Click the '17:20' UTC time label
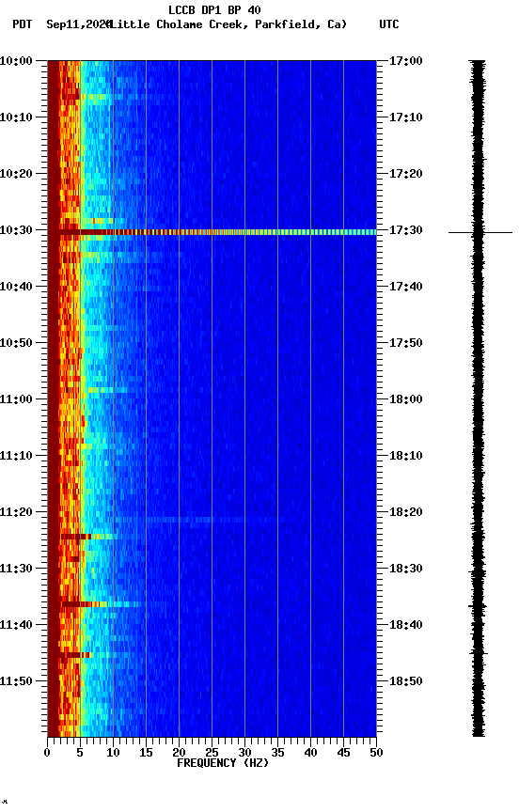The height and width of the screenshot is (812, 519). pyautogui.click(x=406, y=174)
